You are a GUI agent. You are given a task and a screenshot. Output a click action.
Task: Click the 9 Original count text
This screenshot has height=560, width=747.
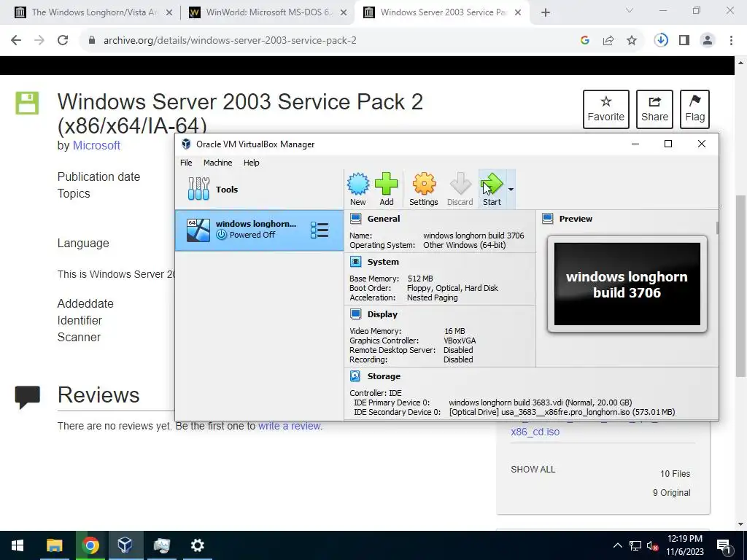[x=671, y=493]
